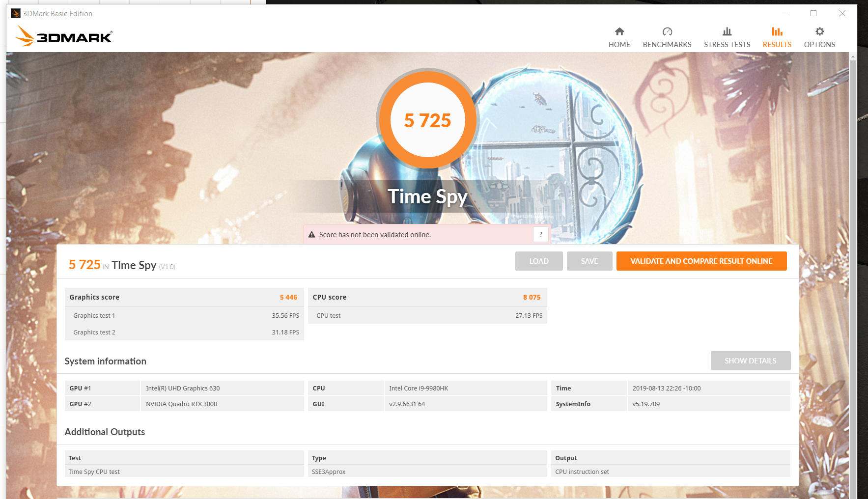This screenshot has width=868, height=499.
Task: Click the System information heading
Action: (106, 361)
